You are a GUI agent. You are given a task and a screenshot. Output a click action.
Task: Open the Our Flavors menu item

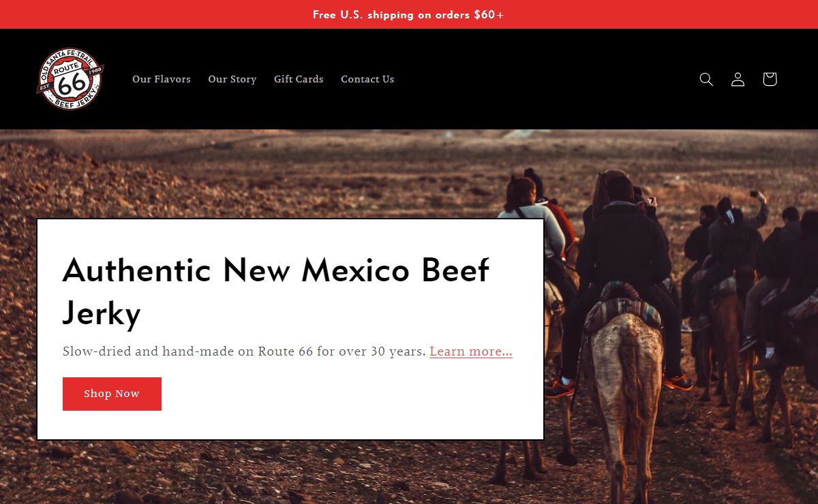click(162, 79)
